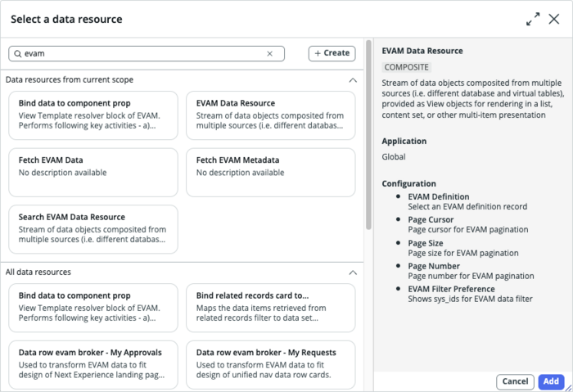This screenshot has height=392, width=573.
Task: Click the Add button
Action: [x=551, y=382]
